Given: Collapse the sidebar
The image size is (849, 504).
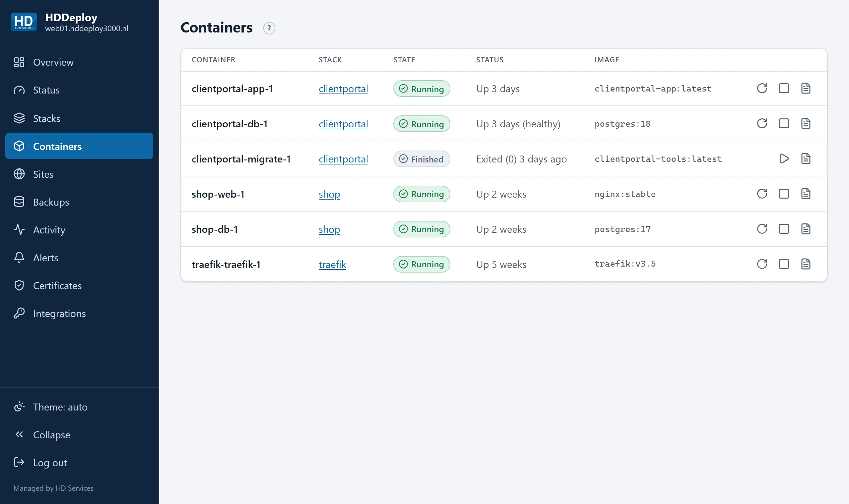Looking at the screenshot, I should 79,435.
